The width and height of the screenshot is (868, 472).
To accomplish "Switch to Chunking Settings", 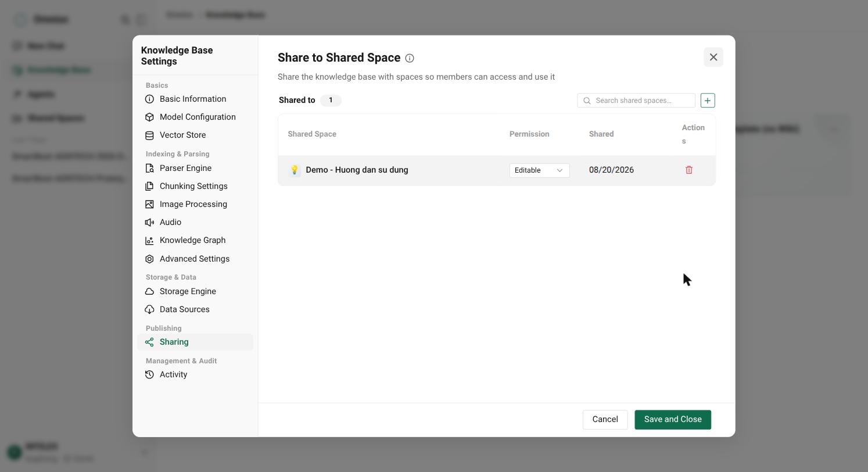I will point(195,186).
